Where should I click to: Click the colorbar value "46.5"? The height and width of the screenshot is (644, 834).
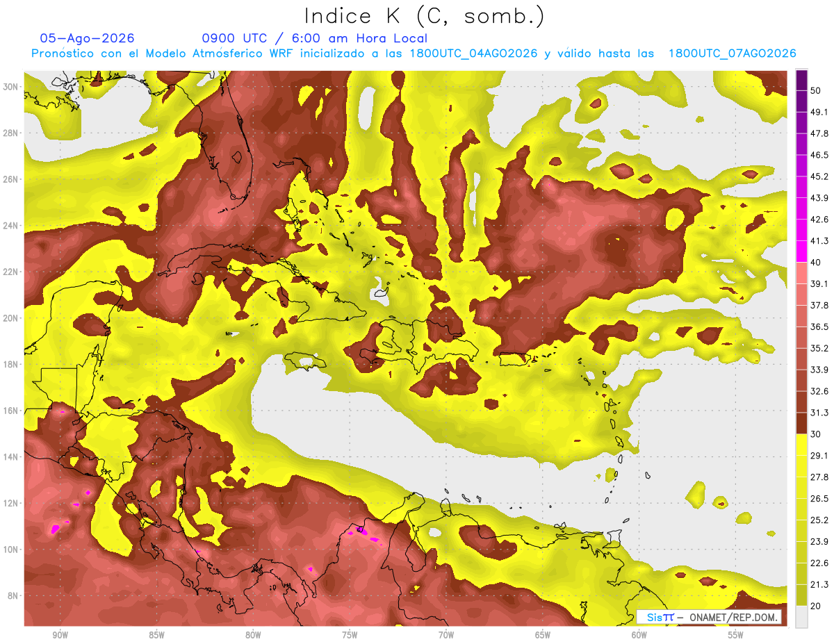[x=819, y=155]
